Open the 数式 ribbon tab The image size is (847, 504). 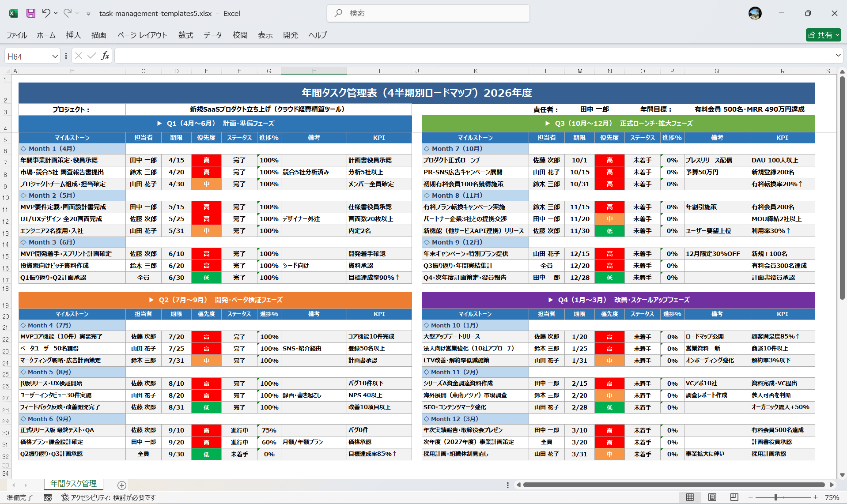point(186,35)
